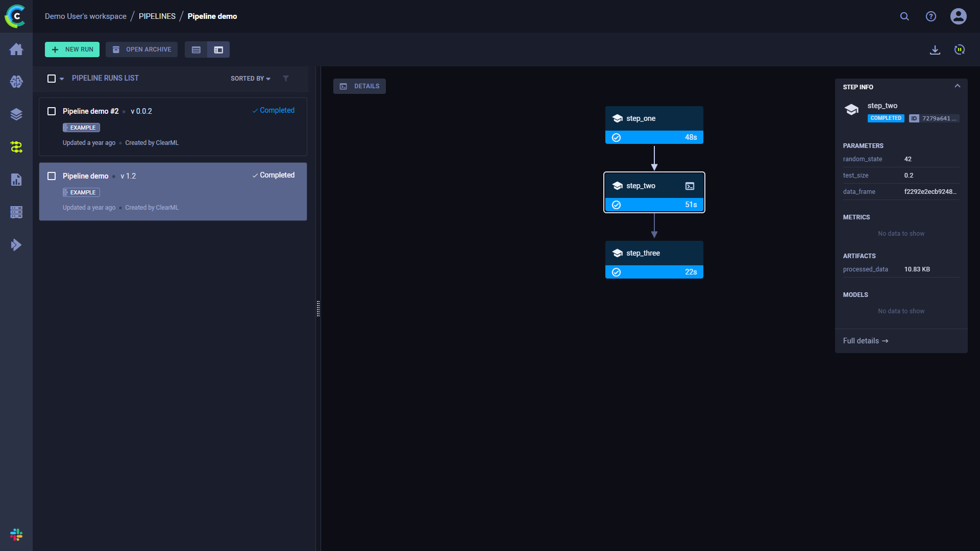The height and width of the screenshot is (551, 980).
Task: Collapse the Step Info panel
Action: click(958, 86)
